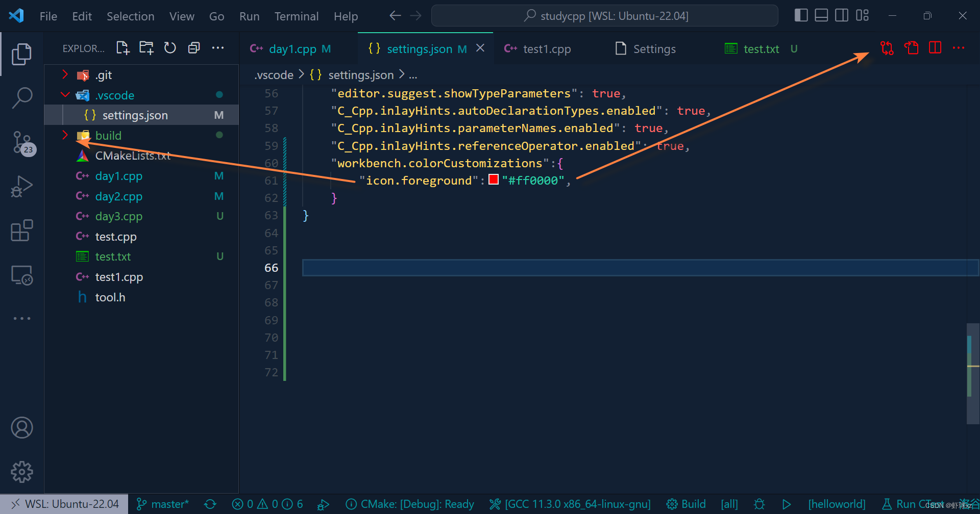Toggle the Primary Side Bar layout
This screenshot has height=514, width=980.
click(x=801, y=16)
